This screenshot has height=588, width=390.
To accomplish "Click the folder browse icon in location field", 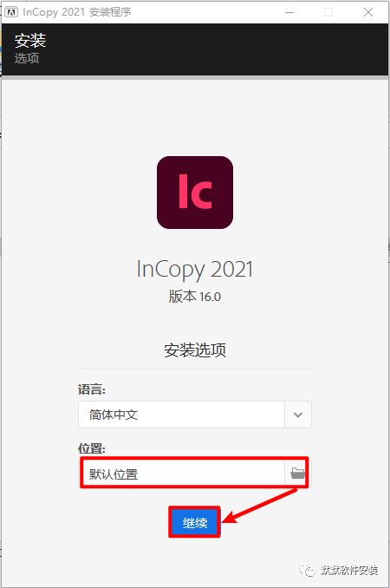I will click(297, 473).
